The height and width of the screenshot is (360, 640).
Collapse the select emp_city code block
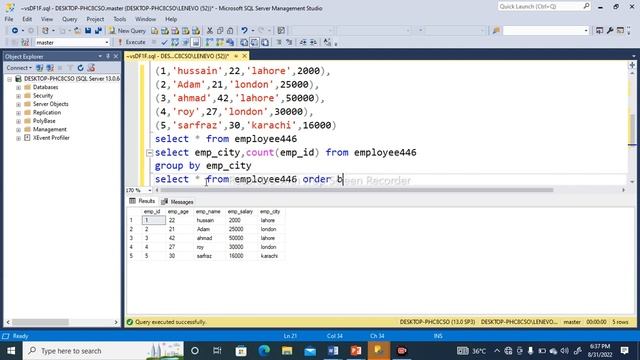click(x=149, y=153)
